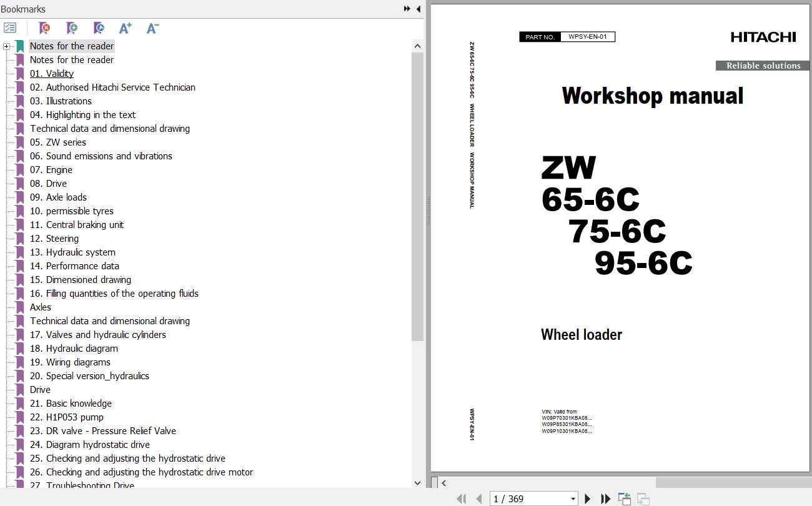Select 15. Dimensioned drawing bookmark
This screenshot has width=812, height=506.
tap(81, 280)
